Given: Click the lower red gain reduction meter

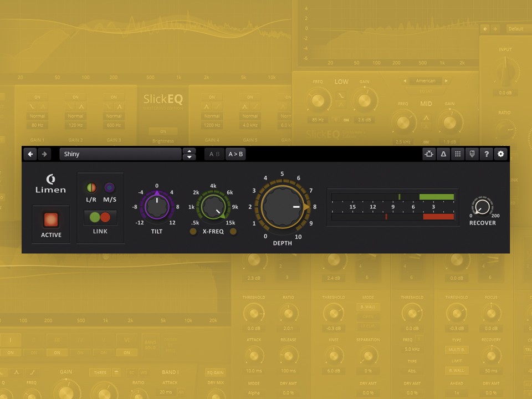Looking at the screenshot, I should 393,217.
